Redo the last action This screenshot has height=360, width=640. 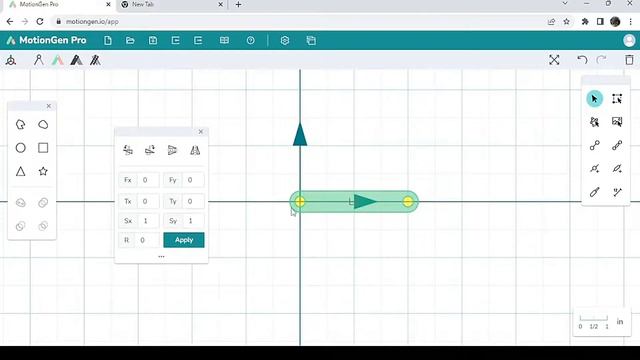tap(601, 60)
